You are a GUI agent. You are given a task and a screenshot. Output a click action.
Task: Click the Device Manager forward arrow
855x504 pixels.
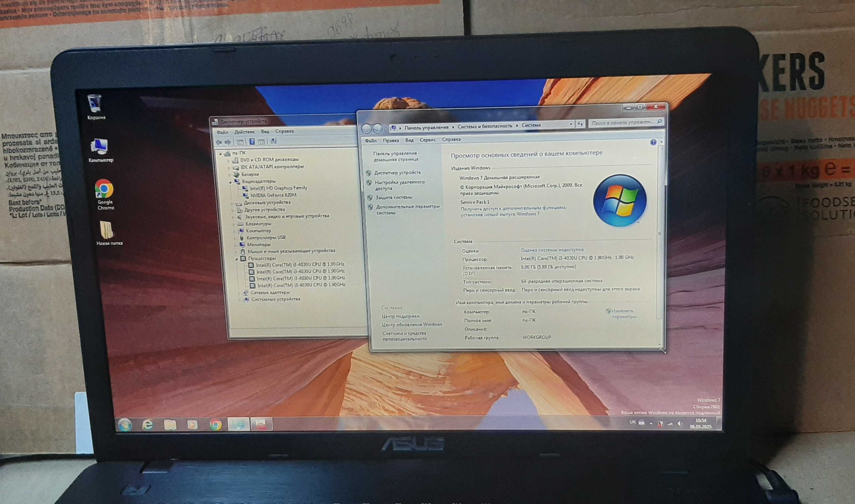228,142
